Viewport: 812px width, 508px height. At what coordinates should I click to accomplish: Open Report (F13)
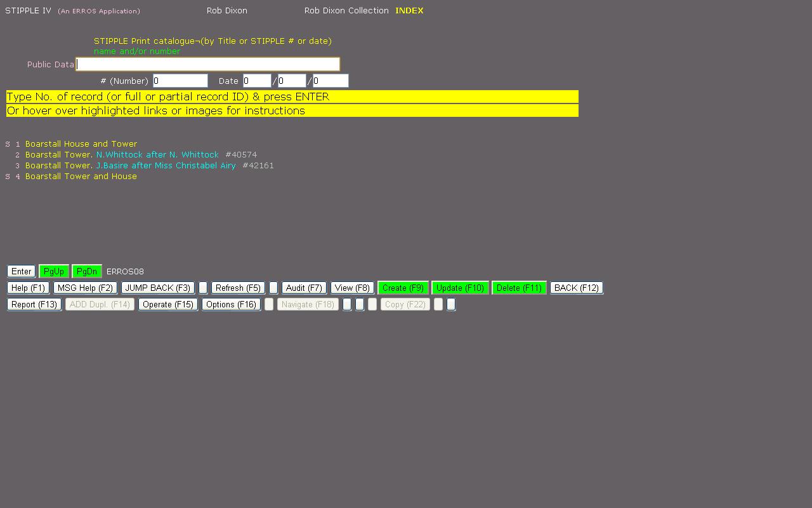34,304
